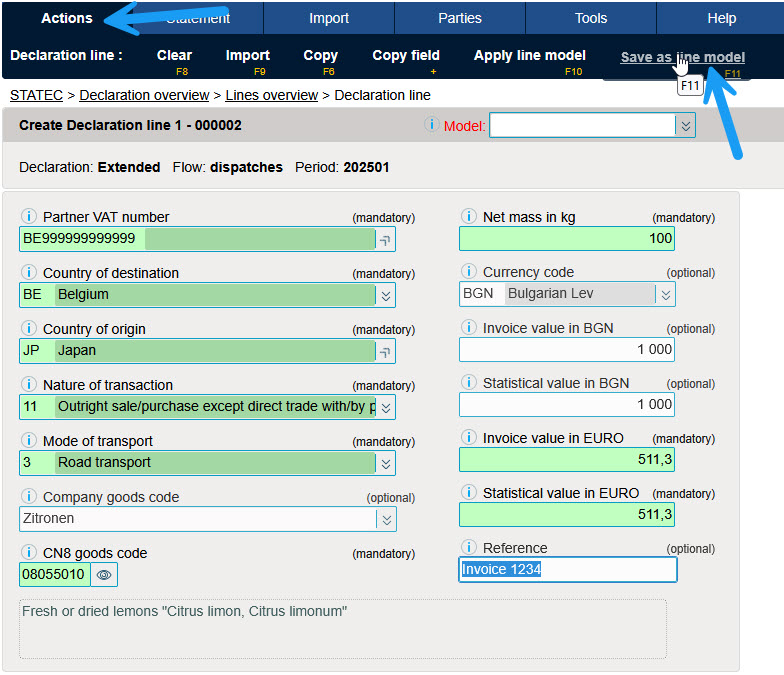Expand the Currency code dropdown
784x675 pixels.
click(665, 294)
